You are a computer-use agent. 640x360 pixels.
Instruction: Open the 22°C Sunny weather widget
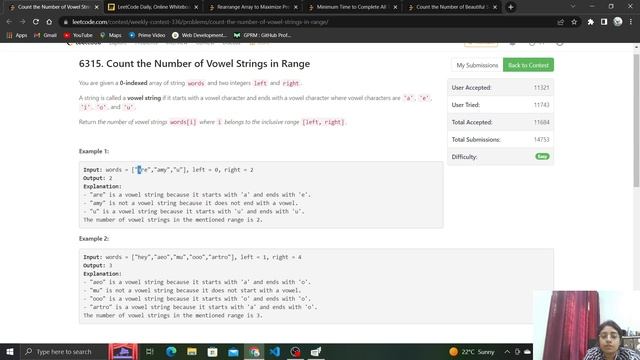pos(471,351)
